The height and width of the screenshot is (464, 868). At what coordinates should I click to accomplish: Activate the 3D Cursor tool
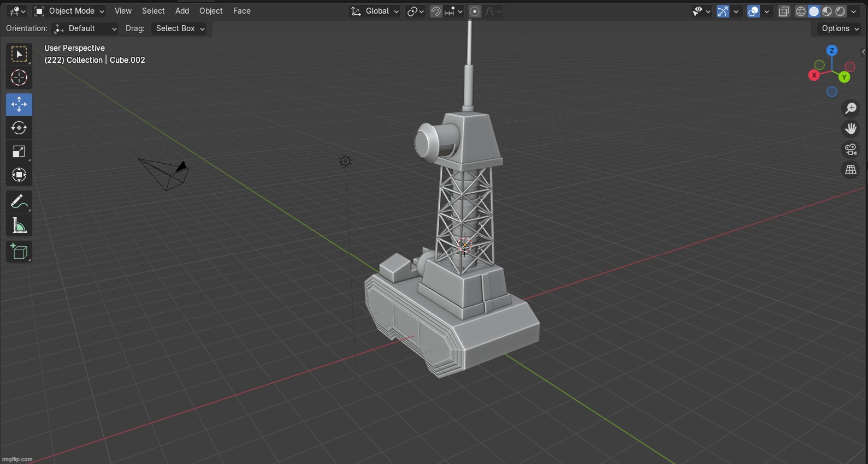click(x=19, y=78)
